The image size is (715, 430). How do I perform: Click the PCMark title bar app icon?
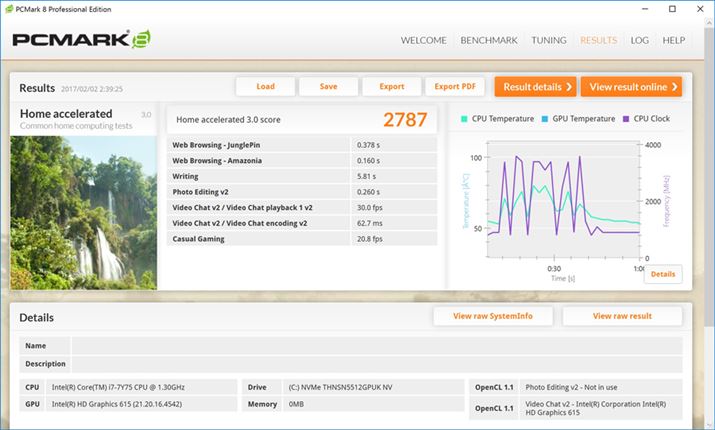(x=9, y=9)
